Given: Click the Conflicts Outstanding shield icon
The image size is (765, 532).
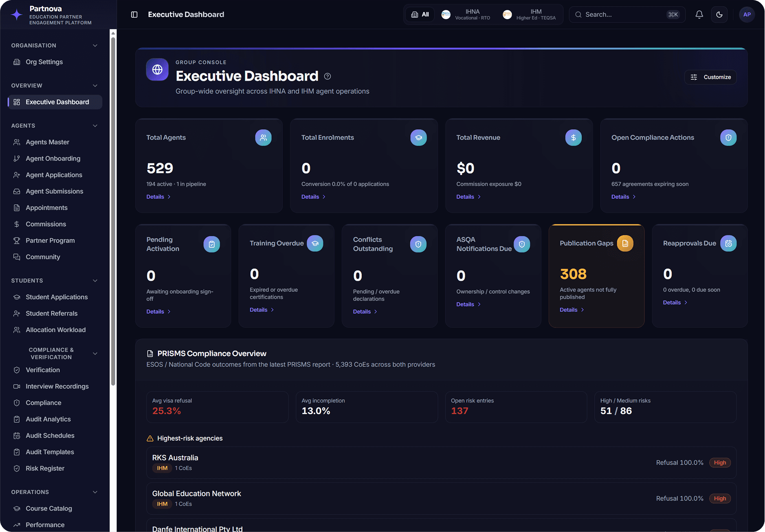Looking at the screenshot, I should tap(418, 244).
